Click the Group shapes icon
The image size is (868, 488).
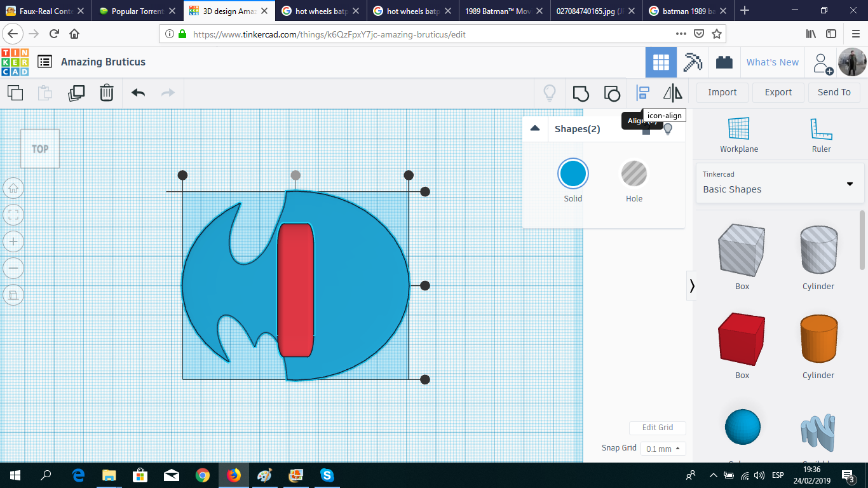click(x=581, y=93)
